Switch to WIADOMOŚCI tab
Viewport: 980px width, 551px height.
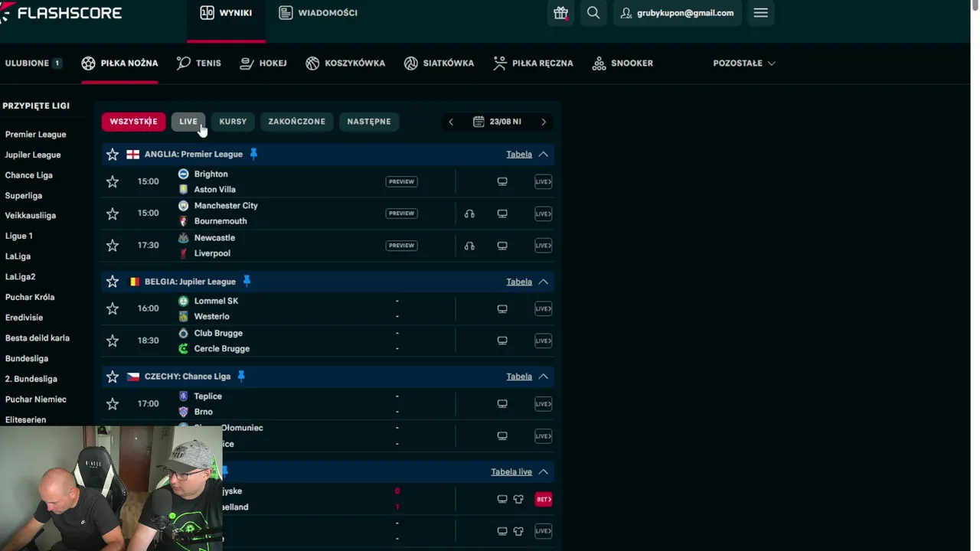[x=318, y=13]
